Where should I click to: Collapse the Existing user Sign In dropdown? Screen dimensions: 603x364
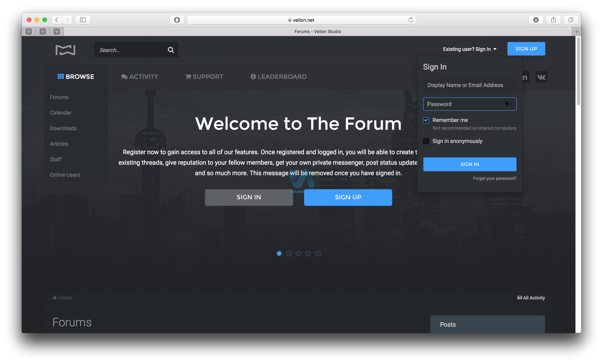coord(470,49)
